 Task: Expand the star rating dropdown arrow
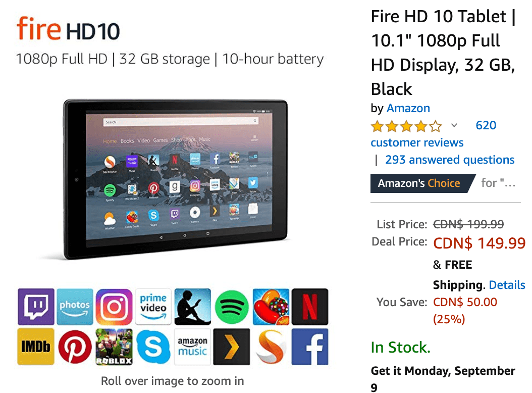454,125
